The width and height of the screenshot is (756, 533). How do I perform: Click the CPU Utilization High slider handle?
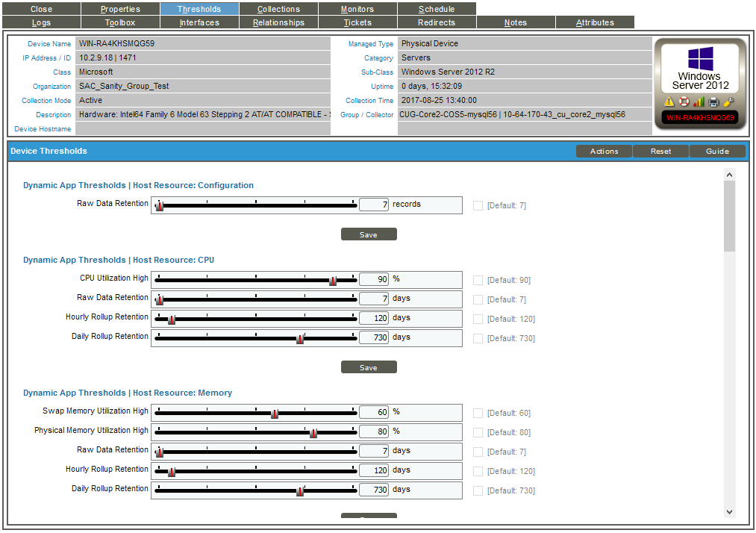[334, 279]
